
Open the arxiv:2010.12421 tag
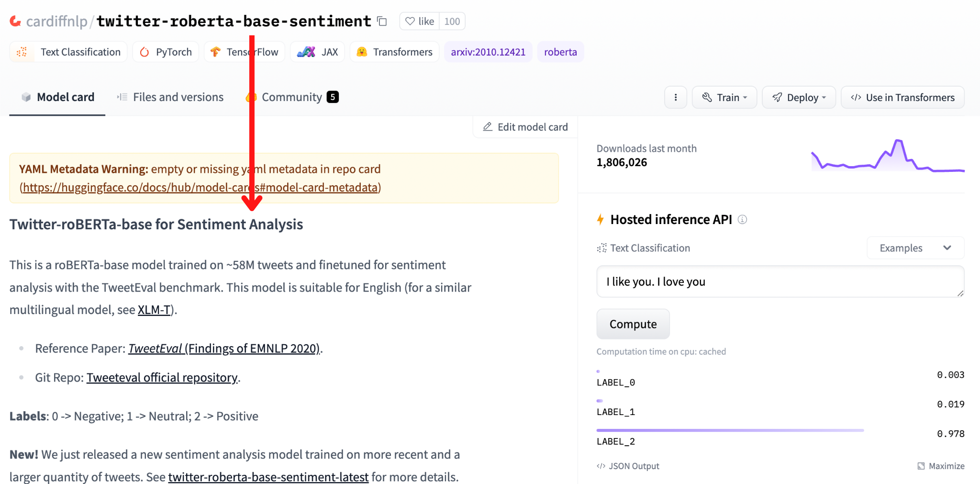[488, 52]
